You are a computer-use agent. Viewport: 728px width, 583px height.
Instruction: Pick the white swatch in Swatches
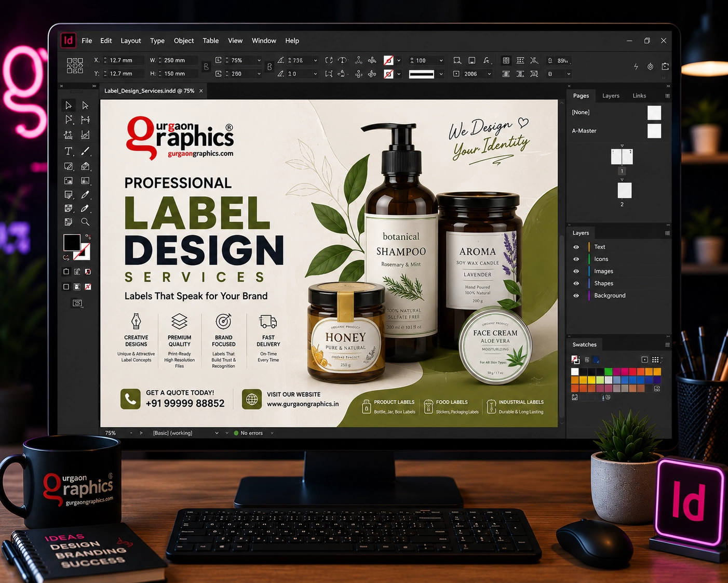575,372
